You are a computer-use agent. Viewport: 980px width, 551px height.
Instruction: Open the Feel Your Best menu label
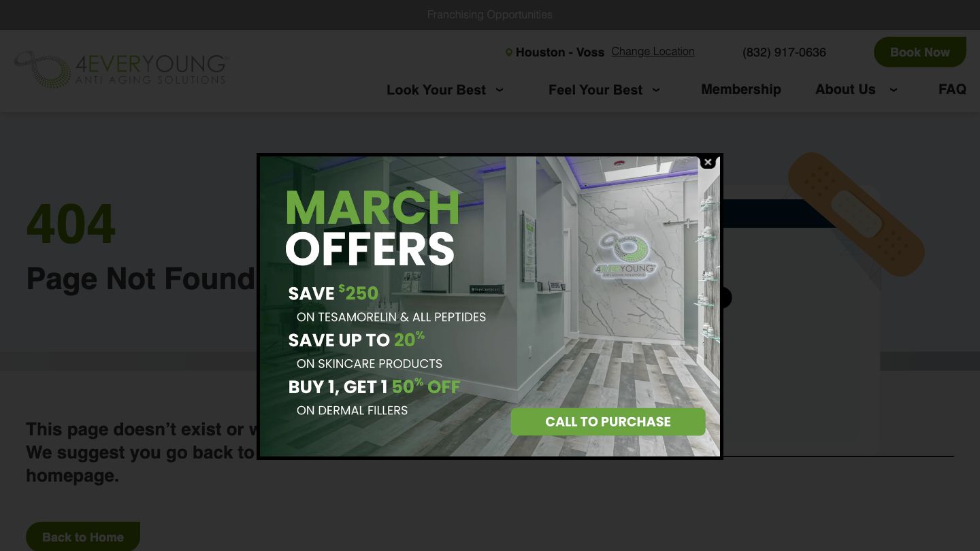tap(595, 90)
